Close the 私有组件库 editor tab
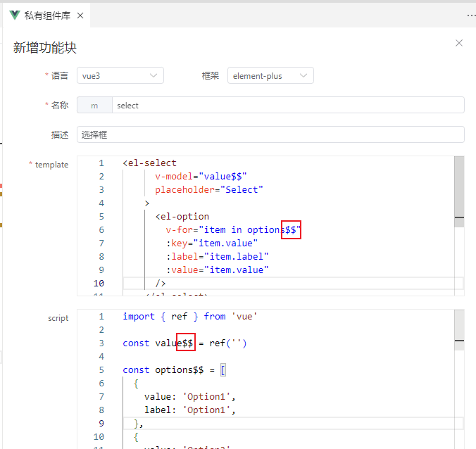The width and height of the screenshot is (476, 449). pos(80,15)
